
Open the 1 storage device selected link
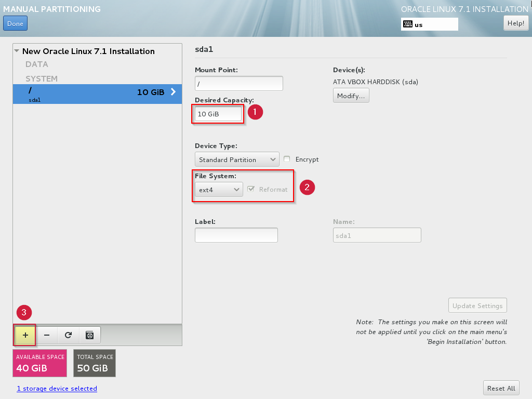pos(57,389)
